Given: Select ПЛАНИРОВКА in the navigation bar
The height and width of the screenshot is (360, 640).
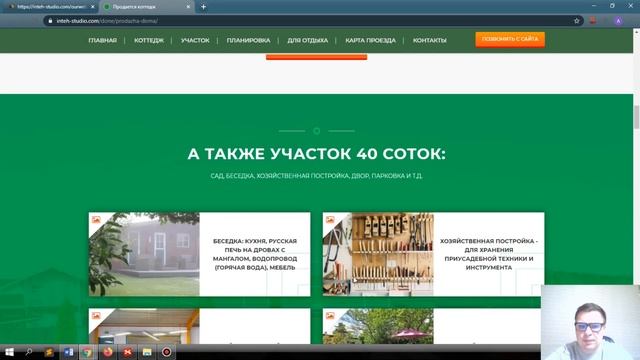Looking at the screenshot, I should tap(248, 40).
